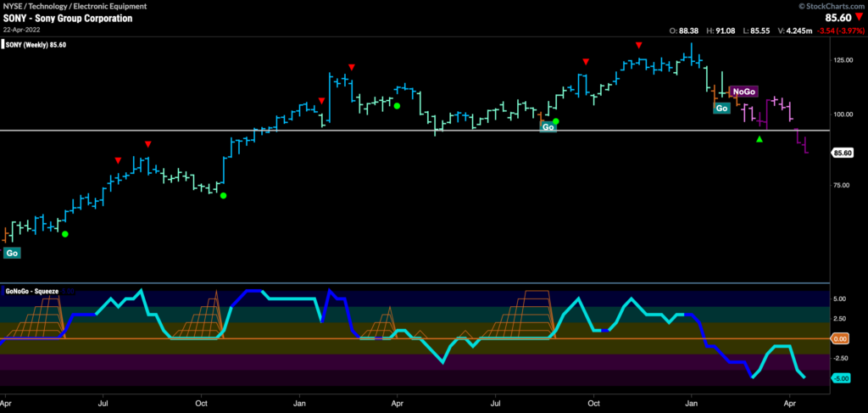Click the H: 91.08 high value

pyautogui.click(x=720, y=31)
